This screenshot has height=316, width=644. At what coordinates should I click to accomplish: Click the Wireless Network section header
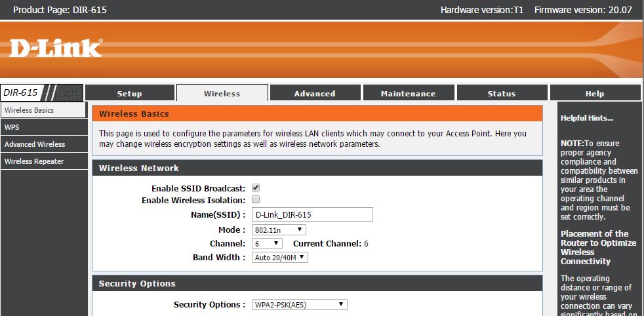pos(317,168)
